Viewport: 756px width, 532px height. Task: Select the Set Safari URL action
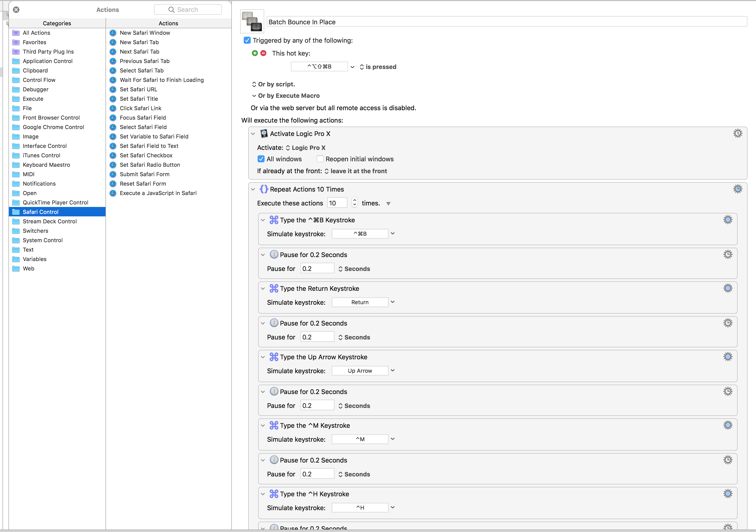pos(169,89)
